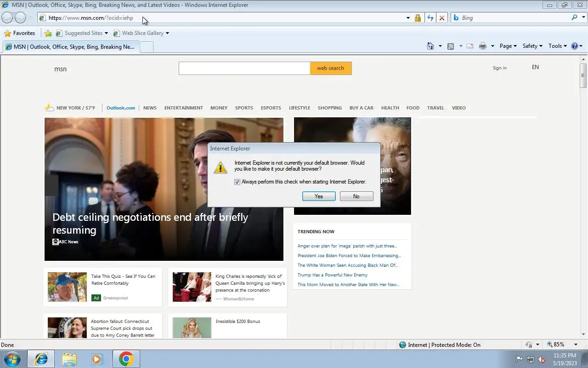Click Yes in the default browser dialog
588x368 pixels.
click(x=319, y=196)
